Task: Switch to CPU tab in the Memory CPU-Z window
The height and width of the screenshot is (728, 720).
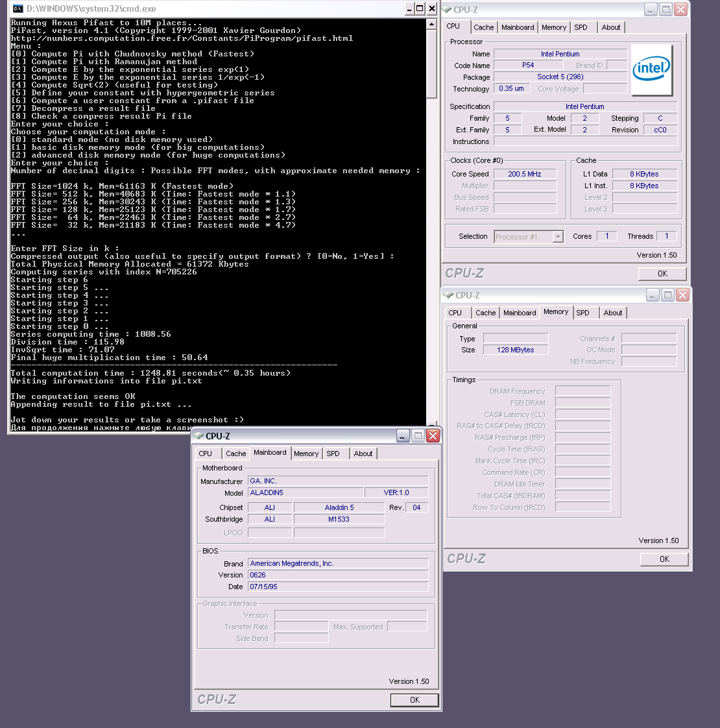Action: (455, 313)
